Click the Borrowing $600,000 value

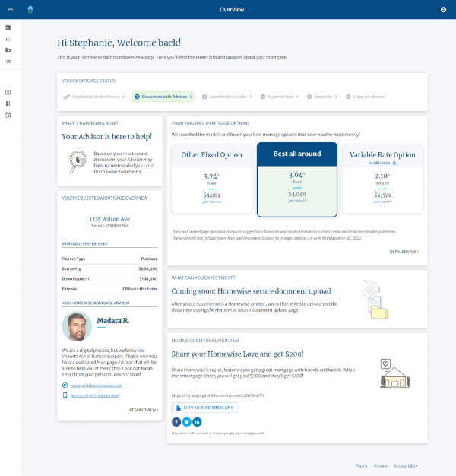tap(147, 268)
